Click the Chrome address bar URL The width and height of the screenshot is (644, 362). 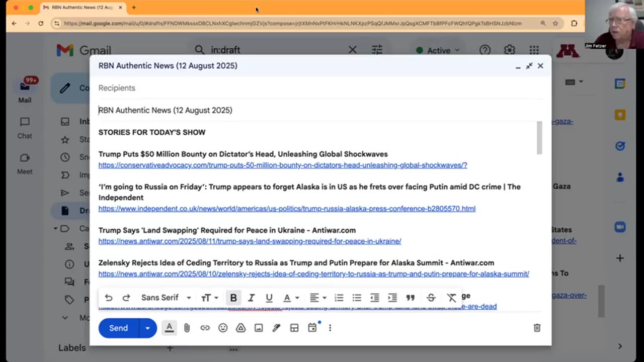(x=293, y=23)
